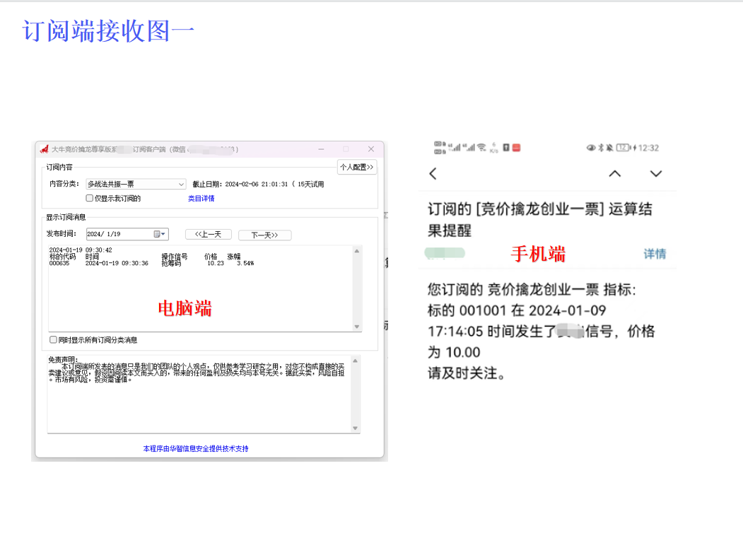Tap the back arrow on the phone screen

tap(433, 174)
